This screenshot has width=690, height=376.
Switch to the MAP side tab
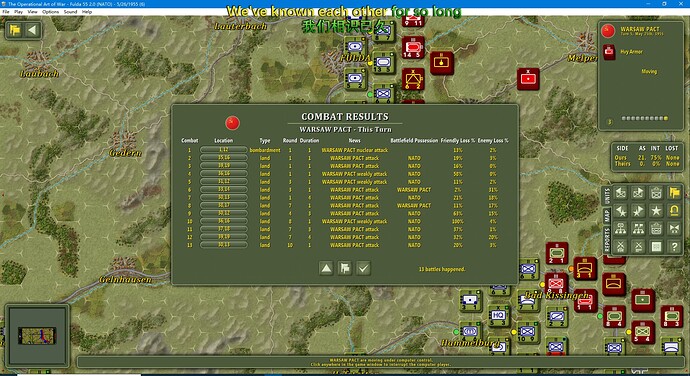click(x=607, y=215)
